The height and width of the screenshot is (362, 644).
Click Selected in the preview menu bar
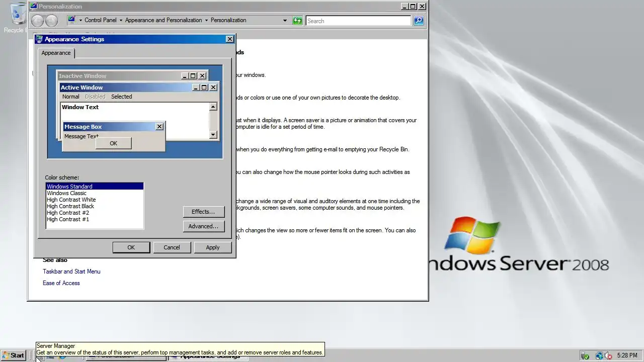pyautogui.click(x=121, y=97)
